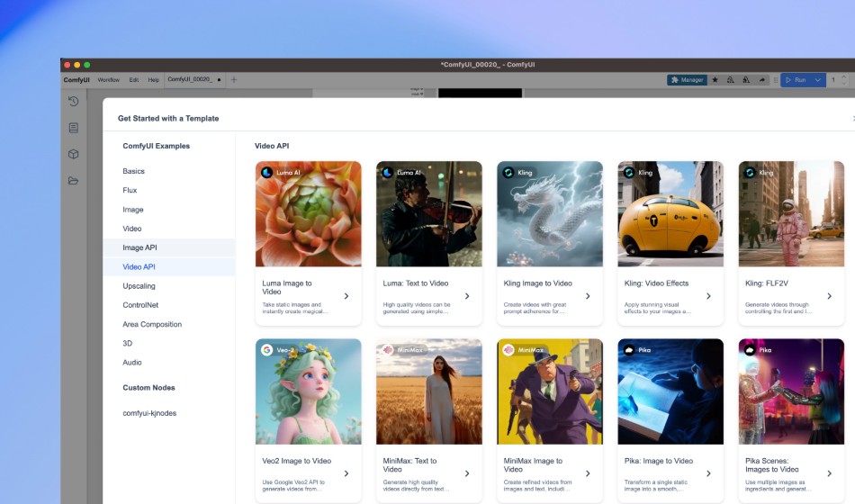Select comfyui-kjnodes under Custom Nodes
855x504 pixels.
169,413
